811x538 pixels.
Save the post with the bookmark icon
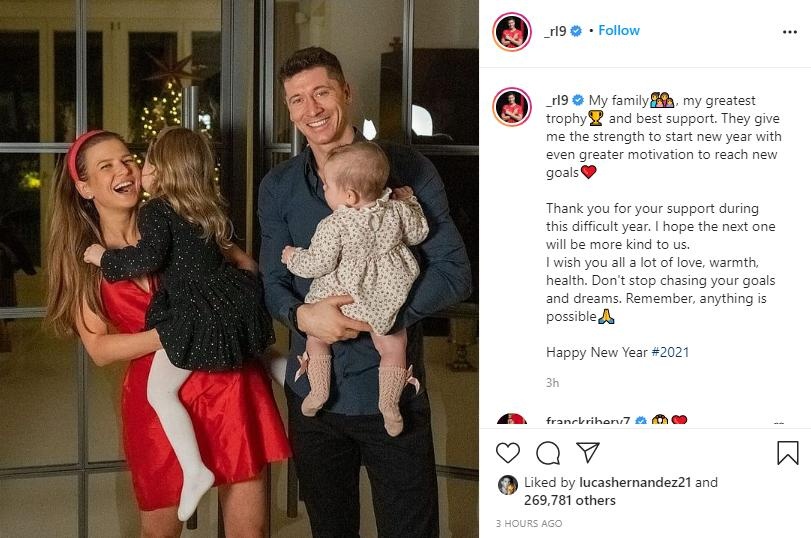[x=788, y=453]
